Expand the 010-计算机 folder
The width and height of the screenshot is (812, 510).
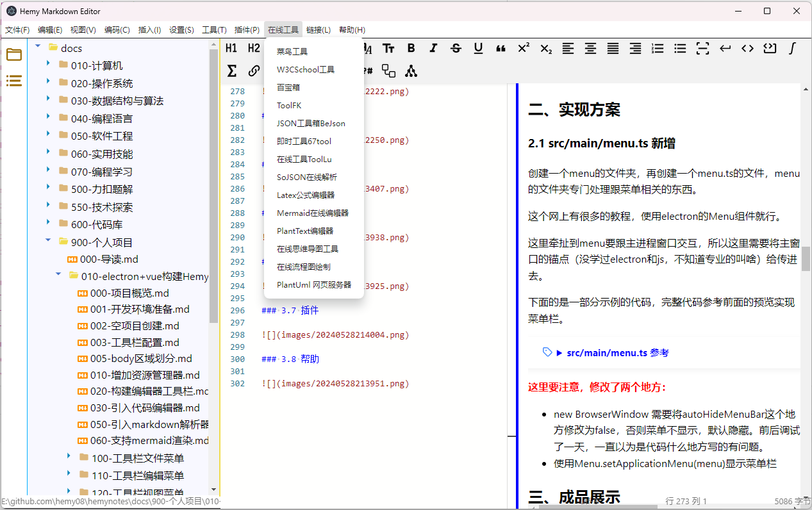48,65
